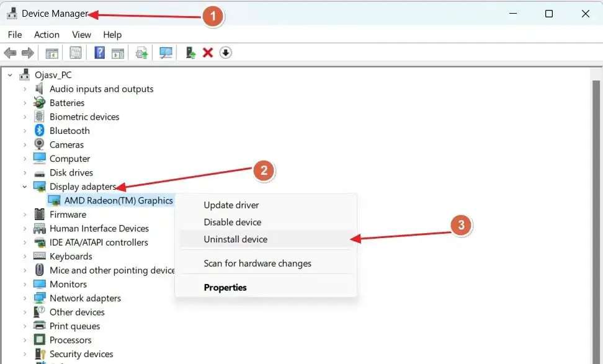
Task: Click the Other devices unknown-device icon
Action: tap(39, 312)
